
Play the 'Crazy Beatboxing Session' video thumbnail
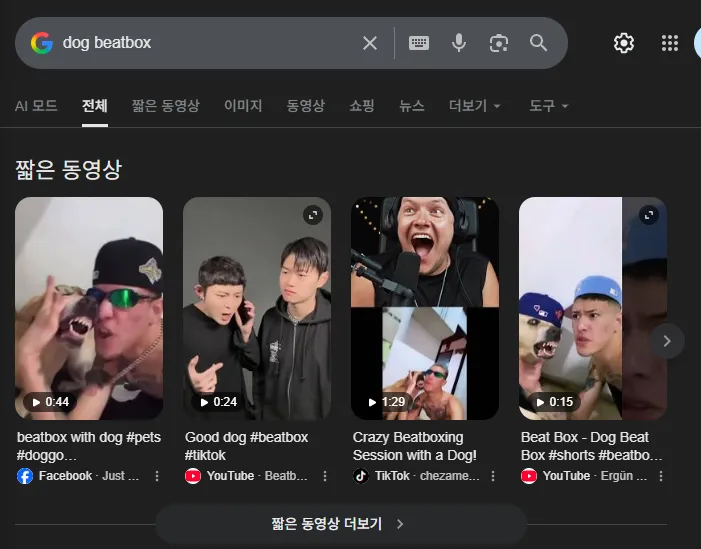click(x=425, y=308)
